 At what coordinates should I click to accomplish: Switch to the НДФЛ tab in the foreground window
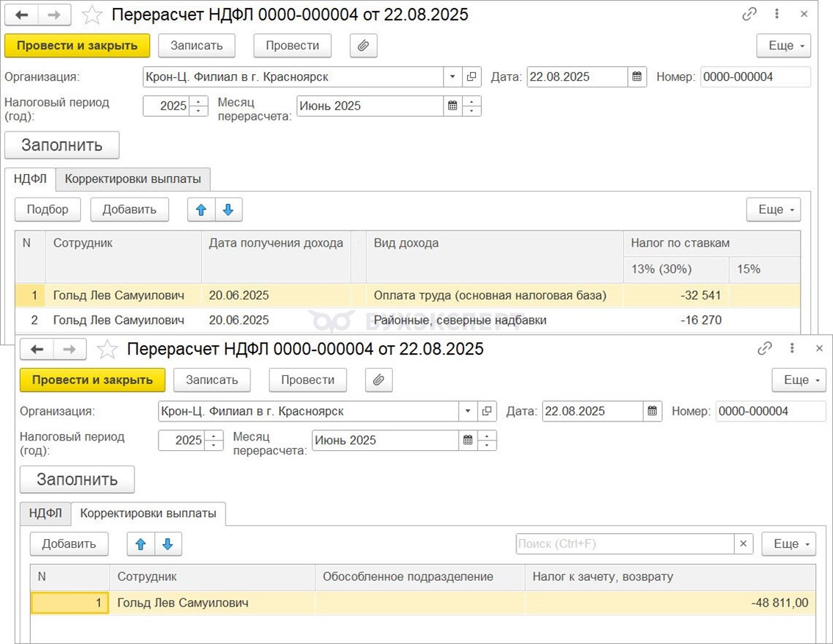pos(46,513)
